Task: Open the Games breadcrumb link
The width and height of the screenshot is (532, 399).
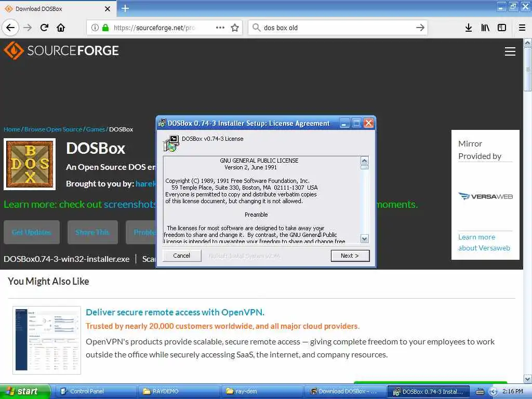Action: click(96, 129)
